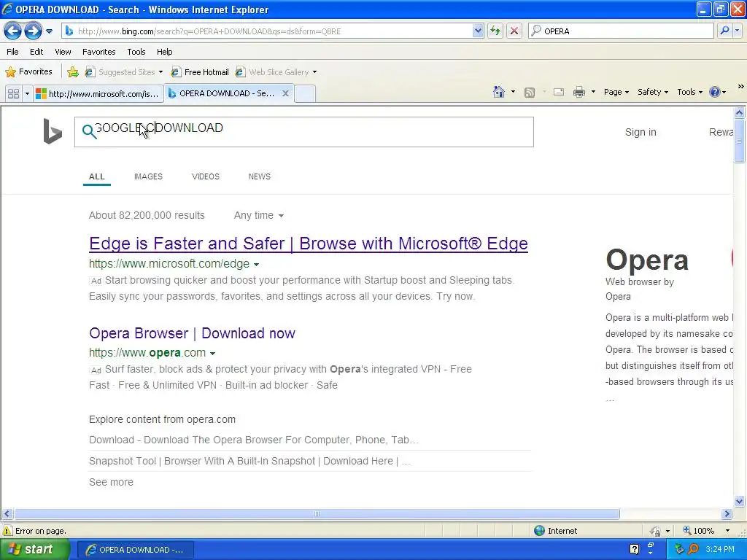This screenshot has height=560, width=747.
Task: Open Home button dropdown arrow
Action: (x=513, y=92)
